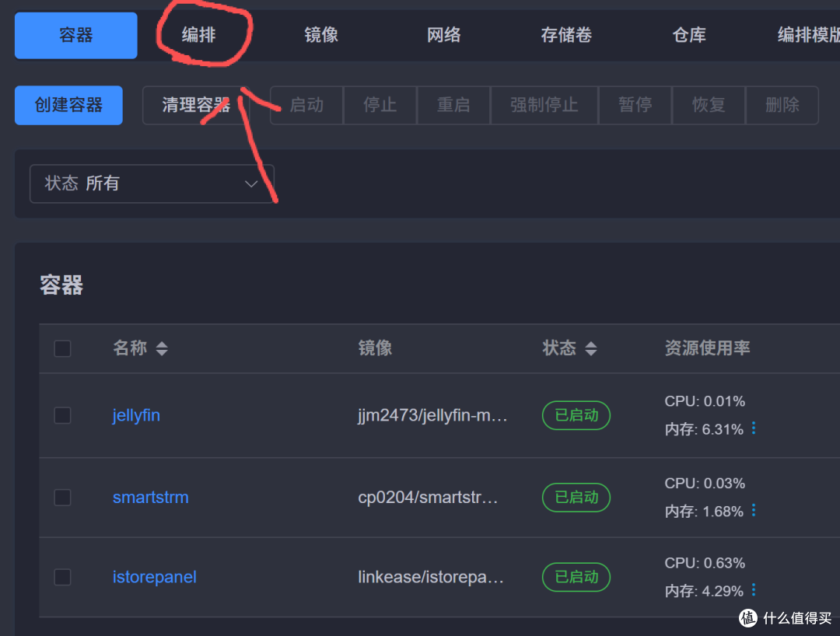Viewport: 840px width, 636px height.
Task: Click the 恢复 button
Action: (x=709, y=105)
